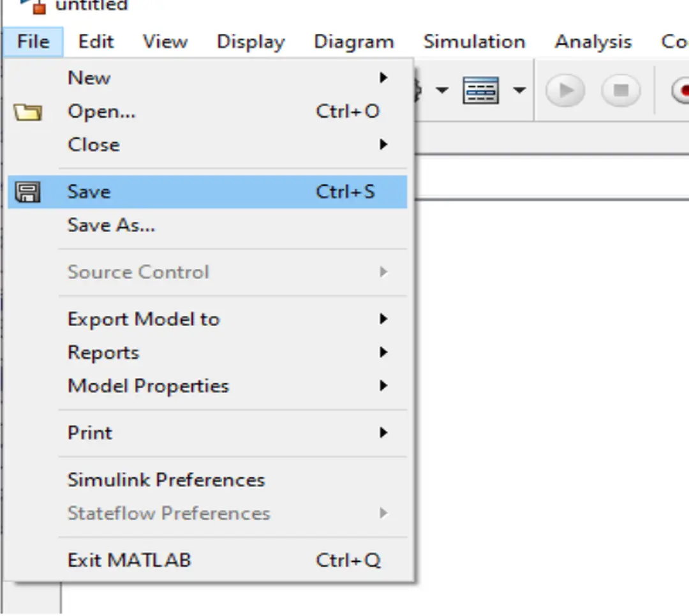This screenshot has height=616, width=689.
Task: Expand the Model Properties submenu
Action: coord(147,386)
